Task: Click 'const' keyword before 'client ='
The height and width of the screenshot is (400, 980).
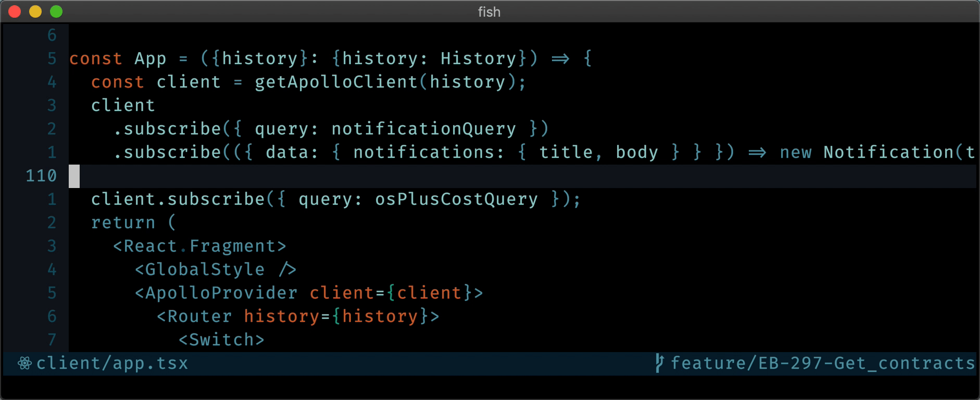Action: [x=118, y=82]
